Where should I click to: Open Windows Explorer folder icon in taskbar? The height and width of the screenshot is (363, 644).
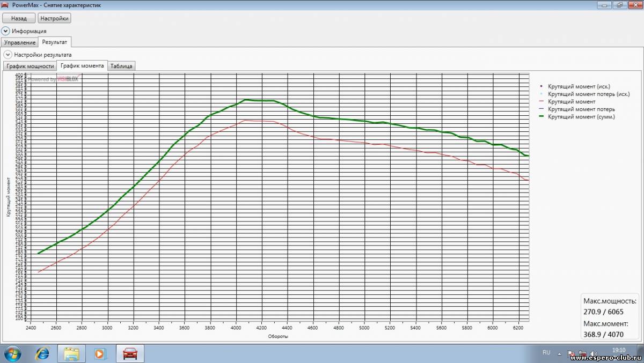[x=71, y=354]
